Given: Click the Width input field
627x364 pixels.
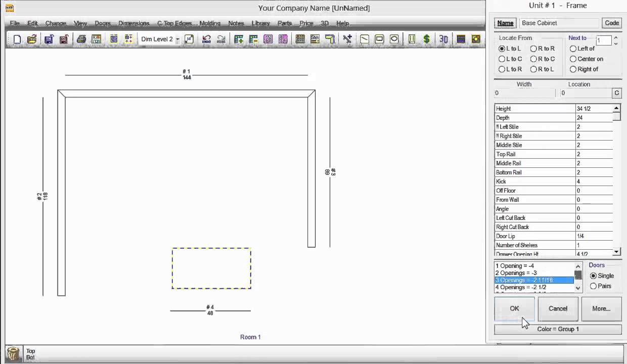Looking at the screenshot, I should pos(524,93).
